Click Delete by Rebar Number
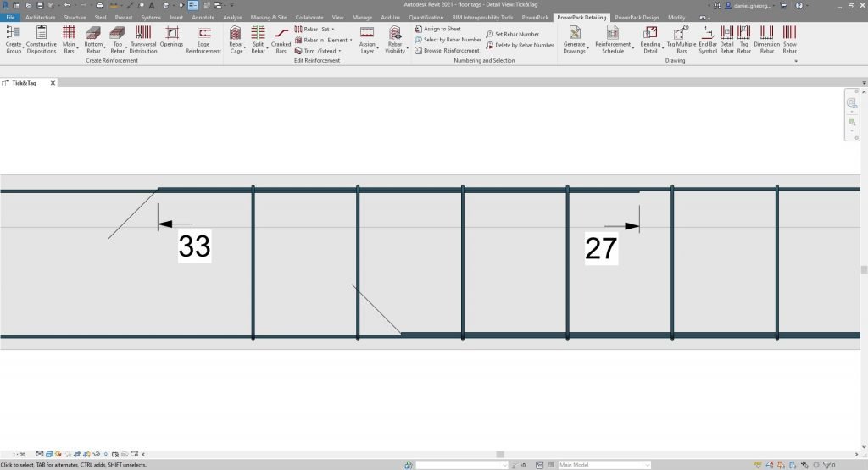 [x=520, y=46]
